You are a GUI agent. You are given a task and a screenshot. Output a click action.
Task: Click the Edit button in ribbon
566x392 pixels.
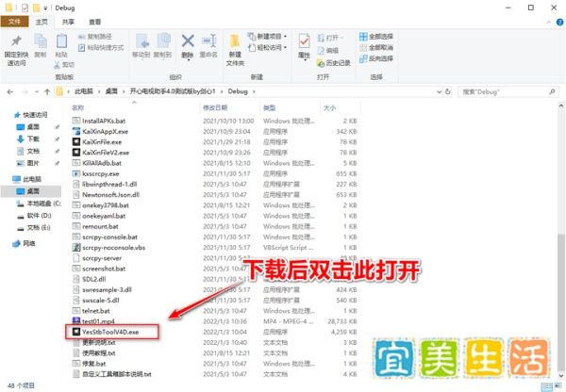coord(327,51)
